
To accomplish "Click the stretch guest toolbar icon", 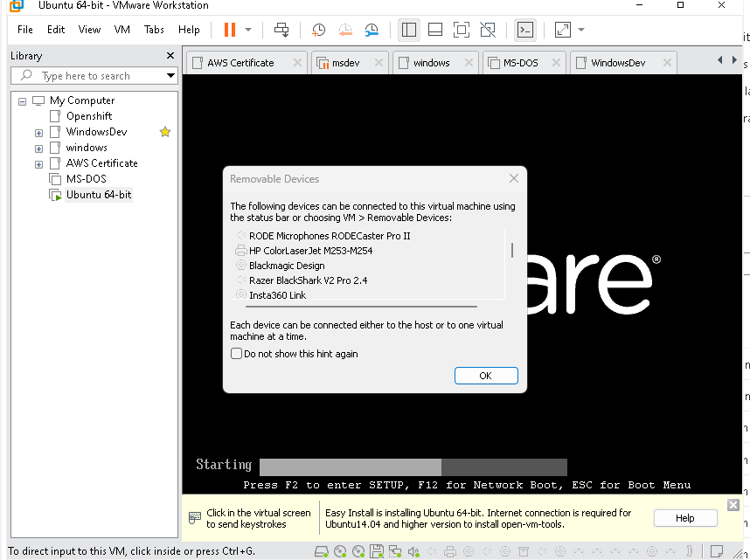I will (563, 30).
